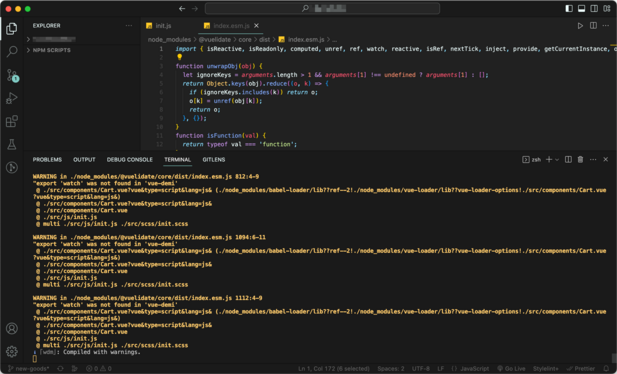Image resolution: width=617 pixels, height=374 pixels.
Task: Click the lightbulb code action on line 2
Action: [x=179, y=57]
